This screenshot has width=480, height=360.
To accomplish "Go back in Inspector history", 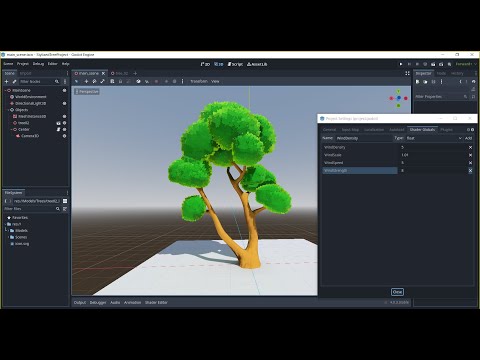I will [460, 82].
